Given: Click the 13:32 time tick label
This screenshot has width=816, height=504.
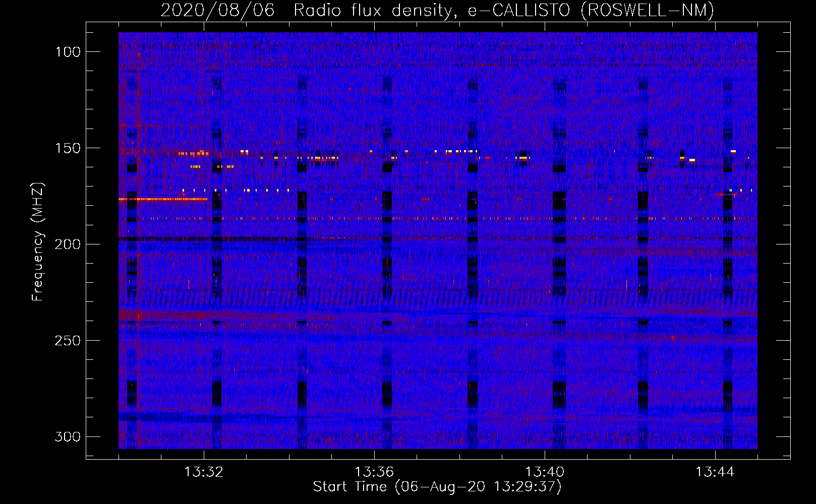Looking at the screenshot, I should click(x=204, y=472).
